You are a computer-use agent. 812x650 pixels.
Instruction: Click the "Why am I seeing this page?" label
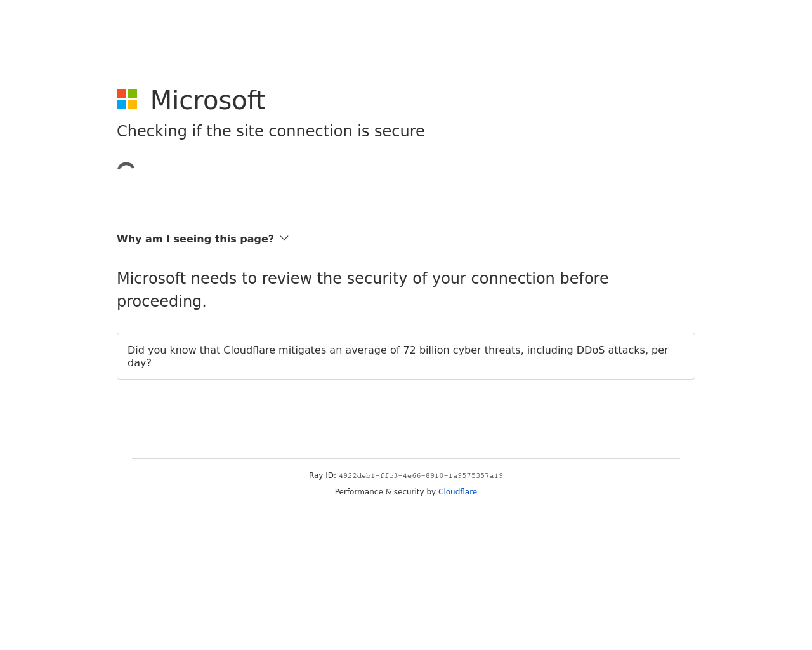[x=195, y=239]
